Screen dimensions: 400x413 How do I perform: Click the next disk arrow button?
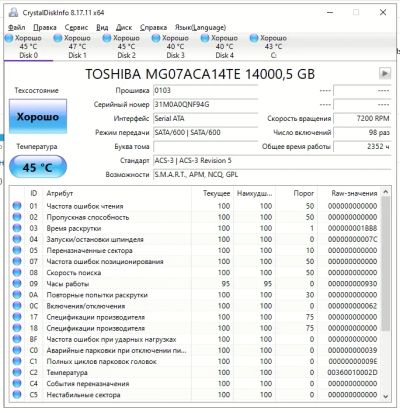[385, 73]
